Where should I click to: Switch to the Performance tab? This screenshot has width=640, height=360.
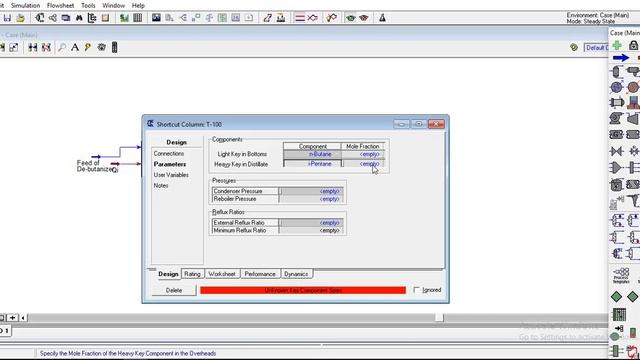(260, 274)
